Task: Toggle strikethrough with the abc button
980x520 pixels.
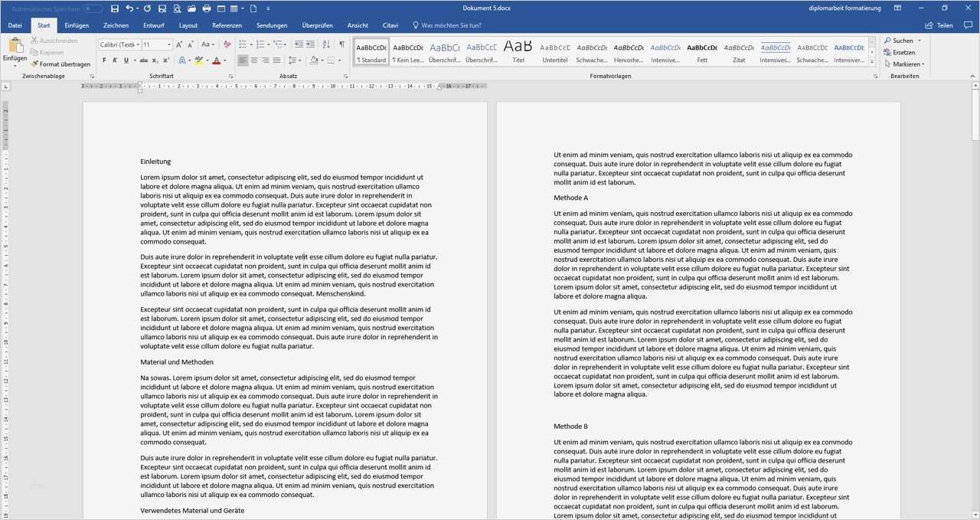Action: [x=144, y=60]
